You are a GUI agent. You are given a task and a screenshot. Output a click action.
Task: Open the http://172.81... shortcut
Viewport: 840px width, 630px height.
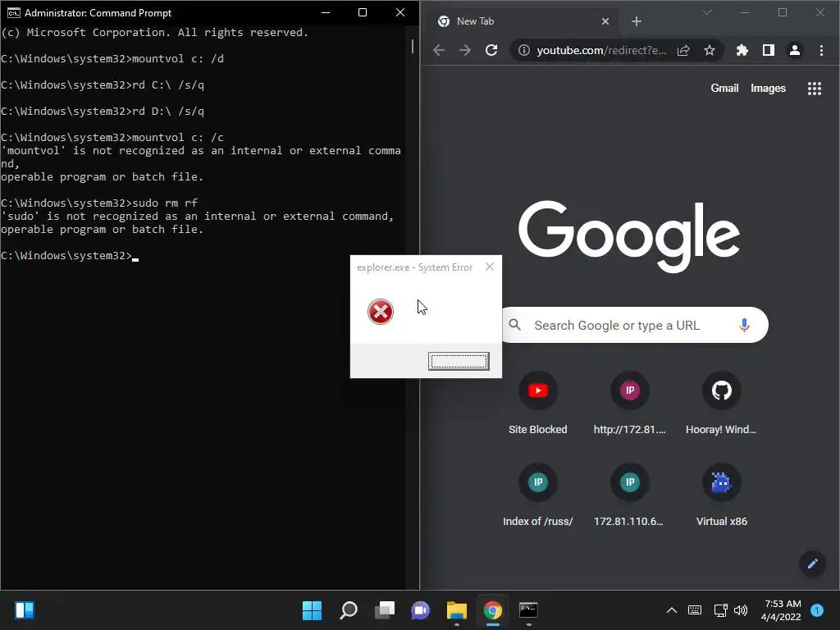pyautogui.click(x=629, y=403)
